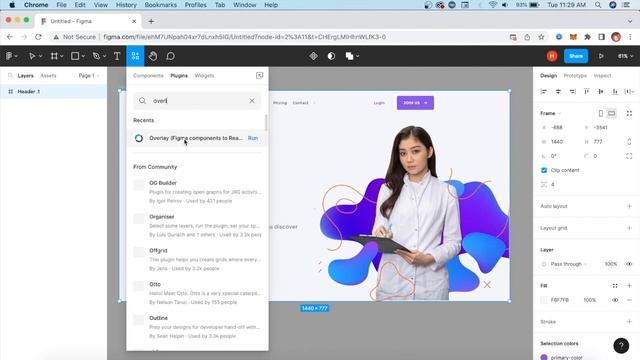Click the Boolean groups icon

click(x=349, y=56)
